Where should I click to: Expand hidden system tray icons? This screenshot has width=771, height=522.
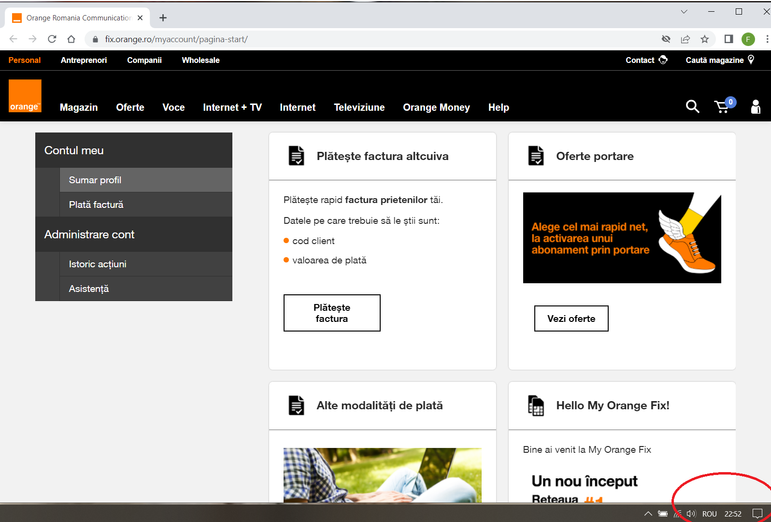pyautogui.click(x=648, y=513)
